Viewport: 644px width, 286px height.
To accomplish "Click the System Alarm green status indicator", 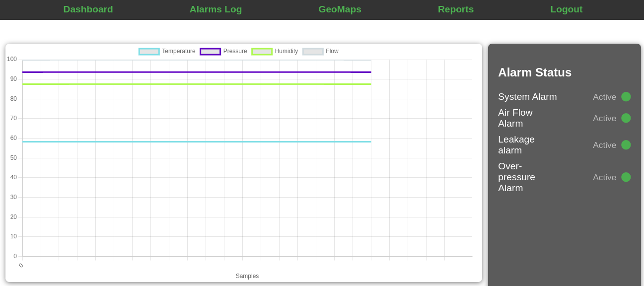I will pyautogui.click(x=626, y=97).
